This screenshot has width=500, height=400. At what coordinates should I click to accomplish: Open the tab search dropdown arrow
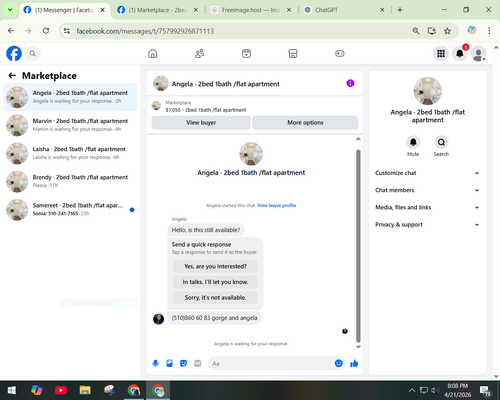pos(10,10)
